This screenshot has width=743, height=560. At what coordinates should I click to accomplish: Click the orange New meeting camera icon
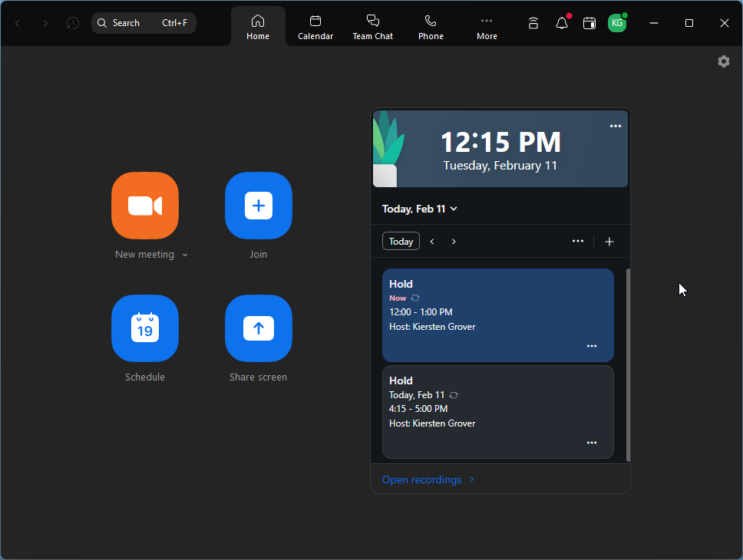tap(145, 206)
